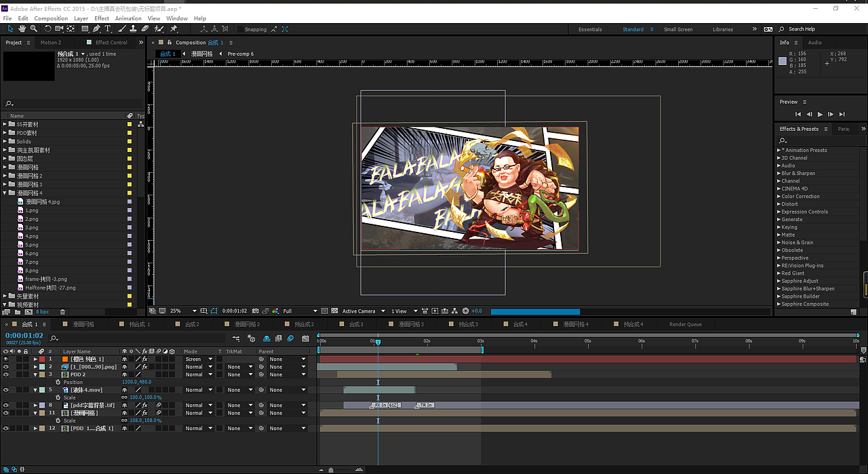Select the Horizontal Type tool
The width and height of the screenshot is (868, 474).
pos(108,29)
